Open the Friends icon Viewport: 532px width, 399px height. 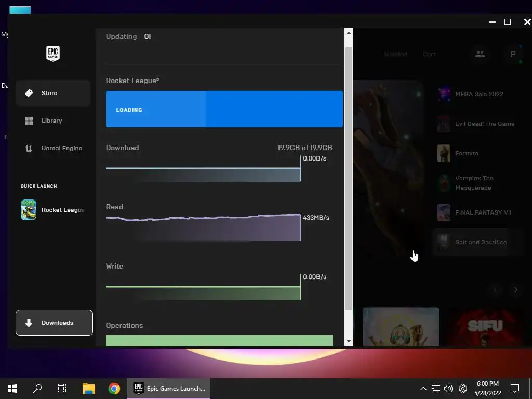480,54
